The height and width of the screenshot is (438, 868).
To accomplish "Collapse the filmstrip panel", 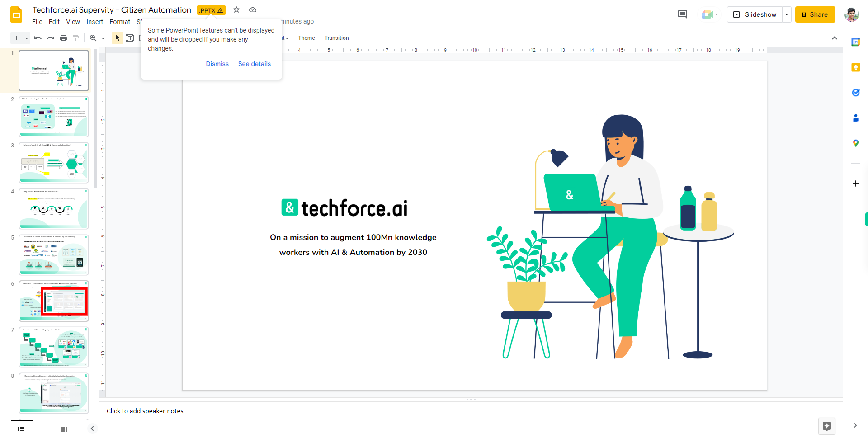I will click(x=92, y=429).
